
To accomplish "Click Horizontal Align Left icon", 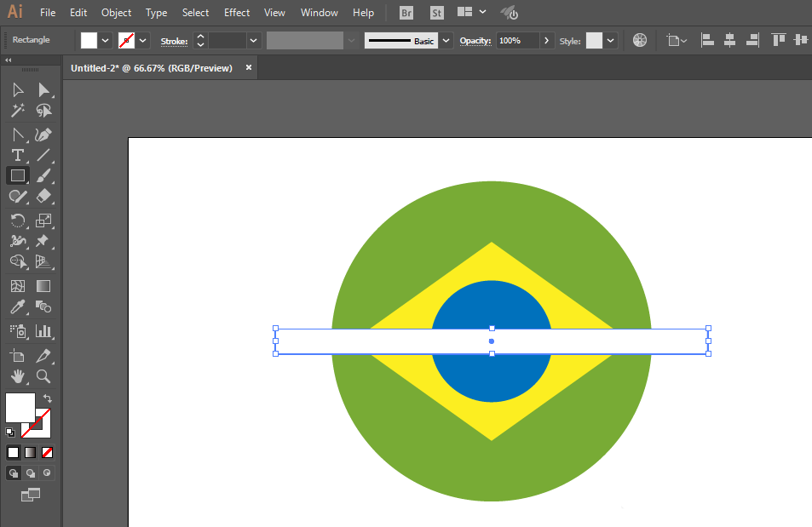I will coord(707,40).
